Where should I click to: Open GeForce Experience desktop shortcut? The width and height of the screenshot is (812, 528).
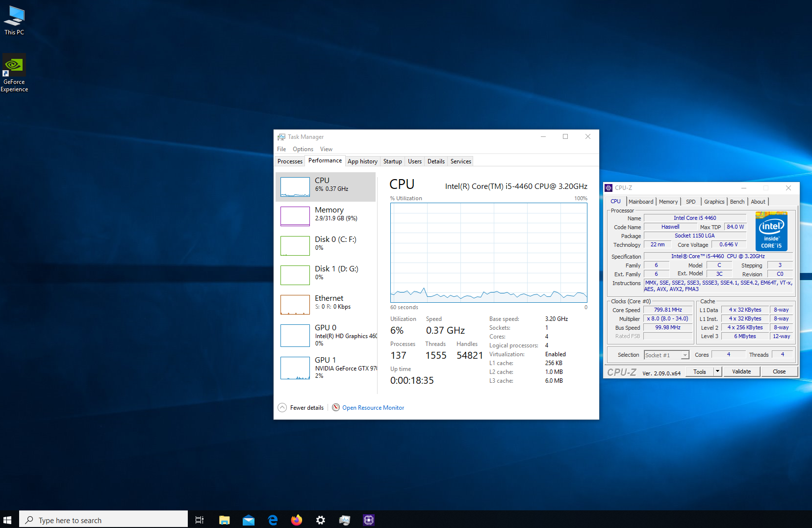pyautogui.click(x=14, y=73)
